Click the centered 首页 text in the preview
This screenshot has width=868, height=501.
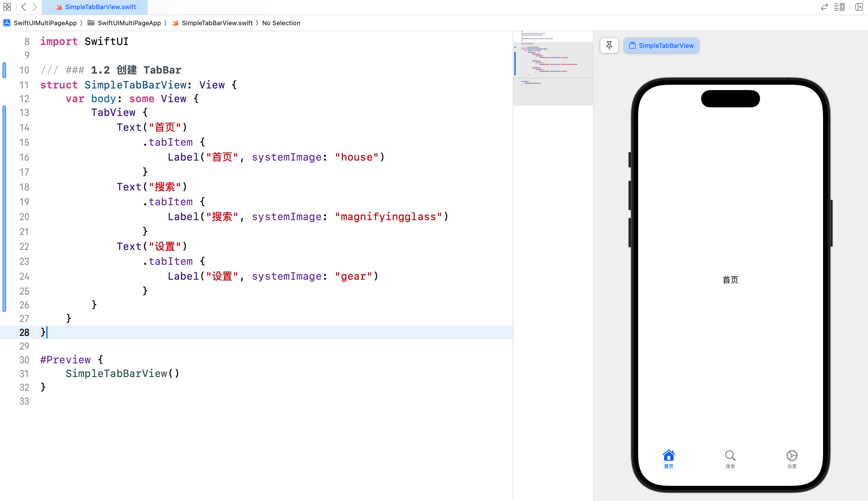click(x=730, y=280)
